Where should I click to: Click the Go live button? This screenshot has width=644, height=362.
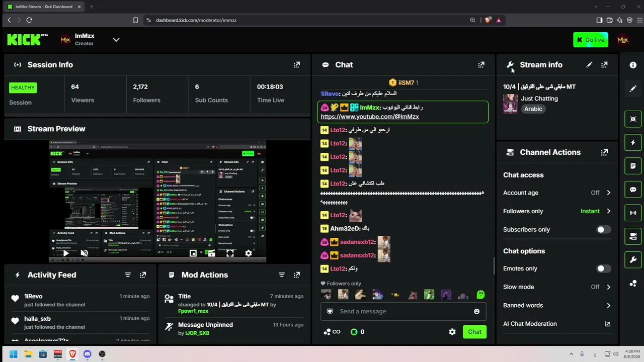tap(591, 40)
